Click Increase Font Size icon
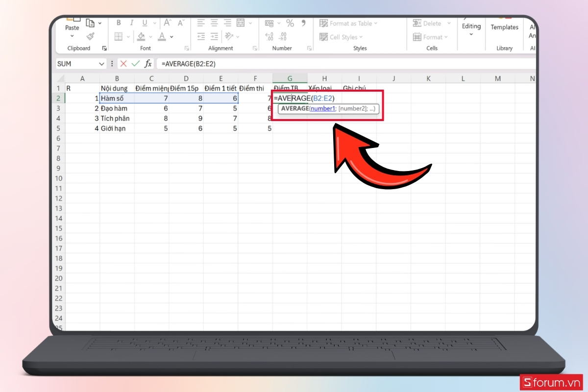 click(168, 23)
